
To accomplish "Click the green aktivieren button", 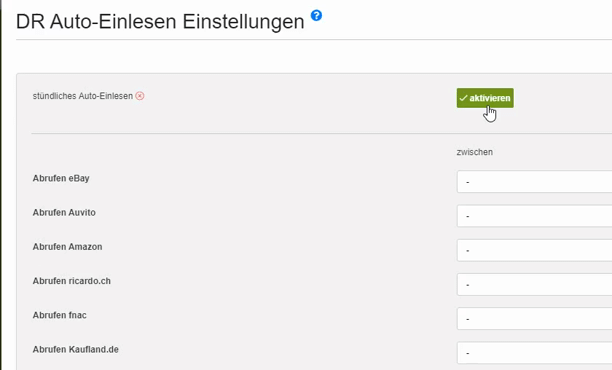I will tap(485, 98).
